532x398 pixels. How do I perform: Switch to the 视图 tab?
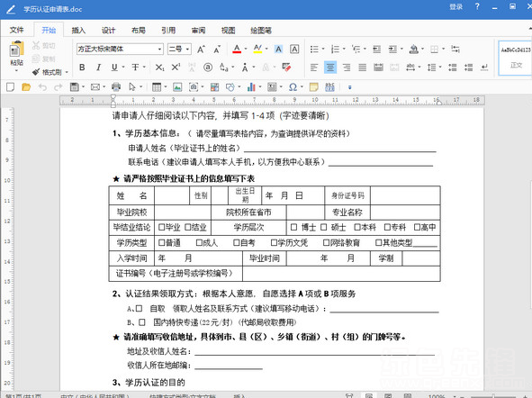[x=228, y=31]
